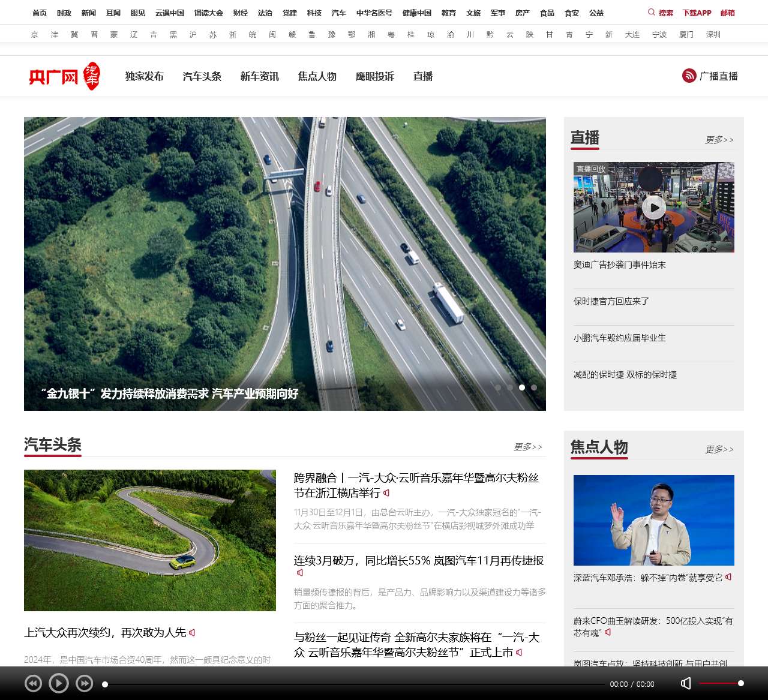Click the audio progress bar handle
Image resolution: width=768 pixels, height=700 pixels.
click(x=105, y=684)
